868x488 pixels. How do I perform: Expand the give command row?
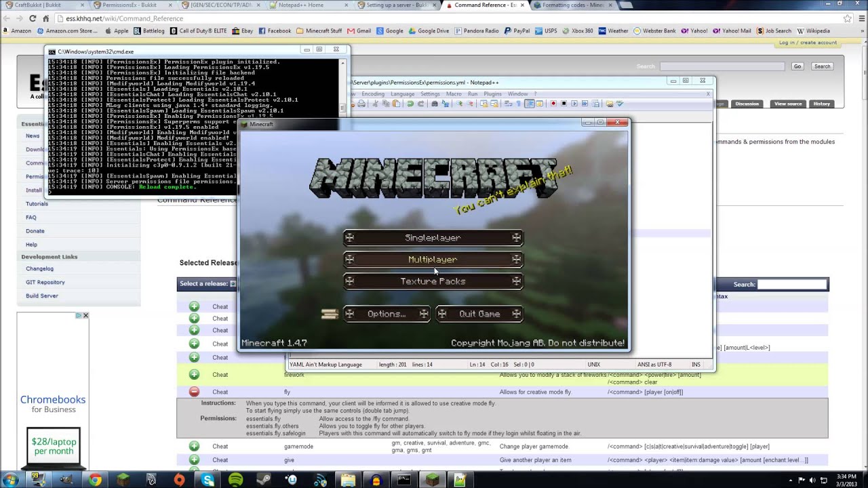[x=194, y=460]
